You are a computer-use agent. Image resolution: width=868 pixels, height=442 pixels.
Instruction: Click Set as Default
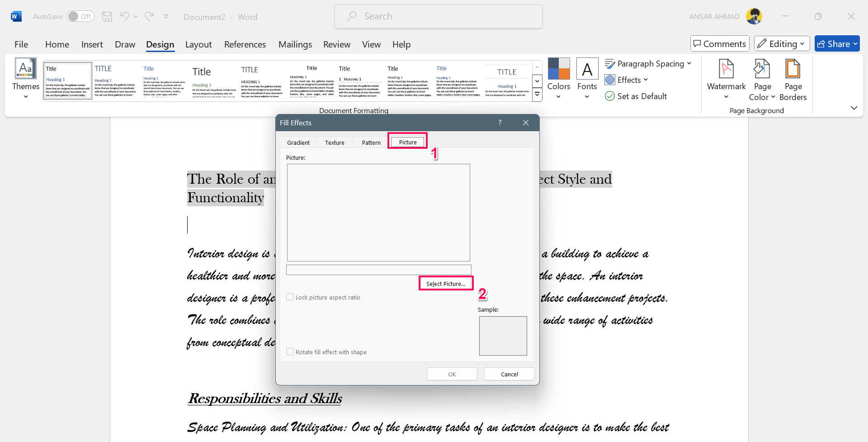pos(636,96)
